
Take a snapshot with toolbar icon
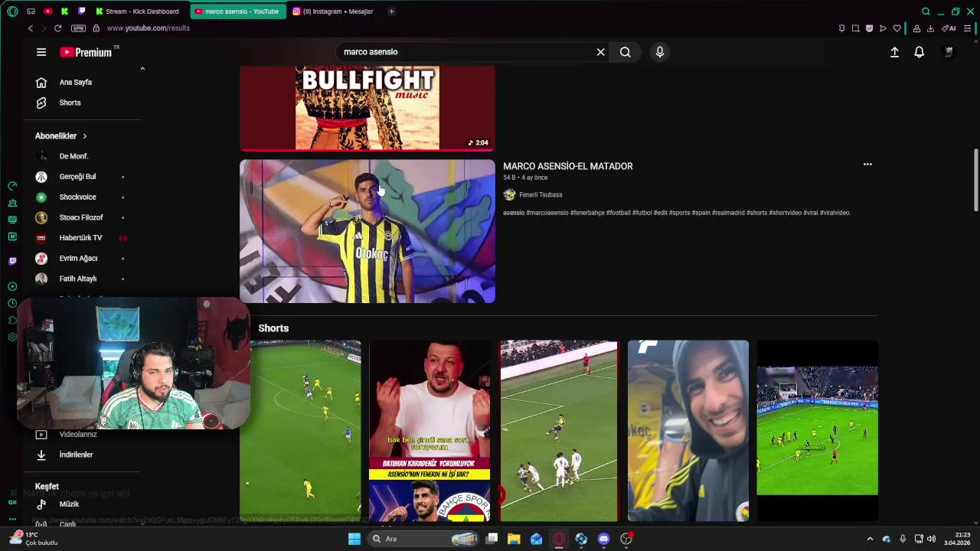pos(855,28)
